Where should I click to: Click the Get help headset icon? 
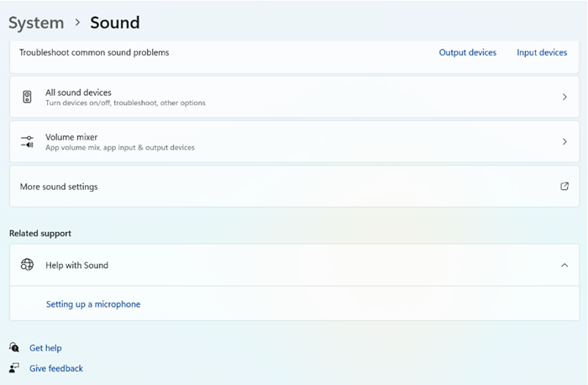click(x=14, y=347)
